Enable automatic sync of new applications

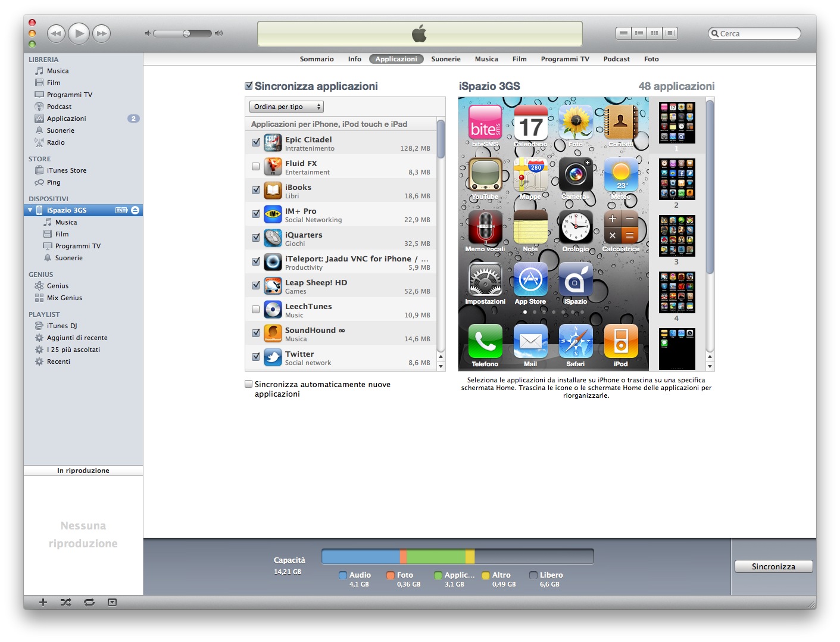249,384
